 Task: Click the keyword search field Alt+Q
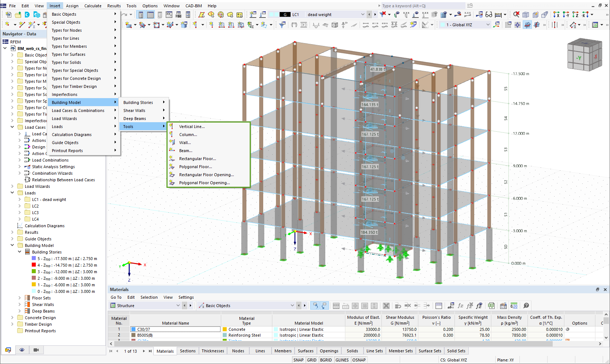coord(420,5)
